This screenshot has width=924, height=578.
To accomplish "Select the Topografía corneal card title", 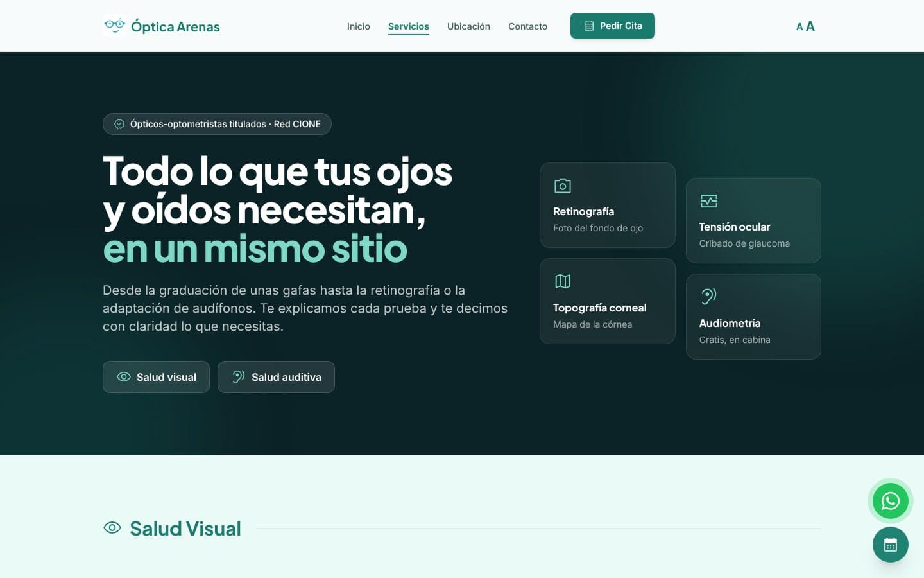I will (x=599, y=308).
